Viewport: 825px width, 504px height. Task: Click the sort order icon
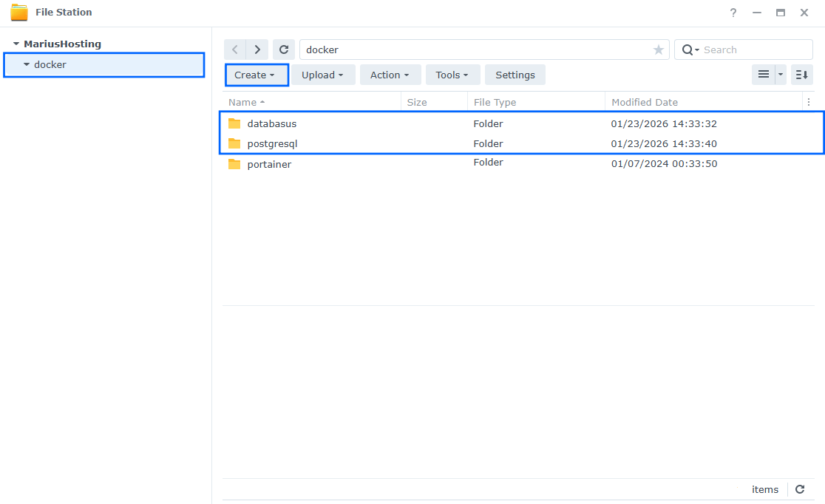(801, 75)
